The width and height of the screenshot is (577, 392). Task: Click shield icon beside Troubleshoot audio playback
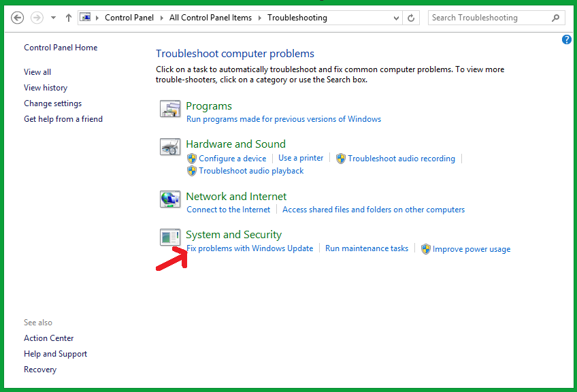(x=192, y=171)
